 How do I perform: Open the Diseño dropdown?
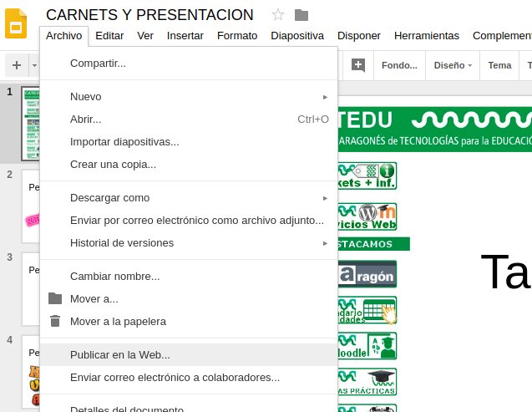coord(453,65)
